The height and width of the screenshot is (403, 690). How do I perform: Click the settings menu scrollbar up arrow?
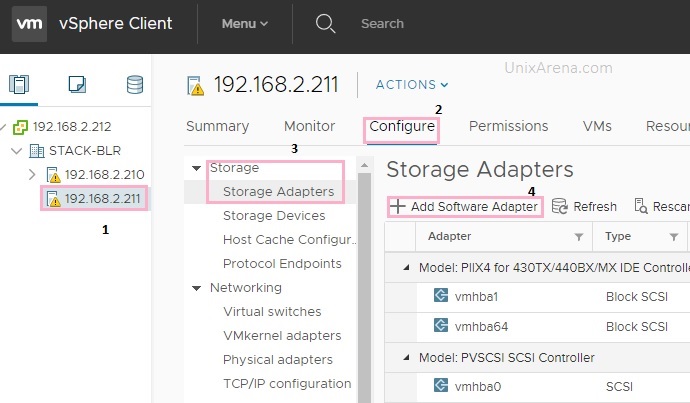coord(364,165)
